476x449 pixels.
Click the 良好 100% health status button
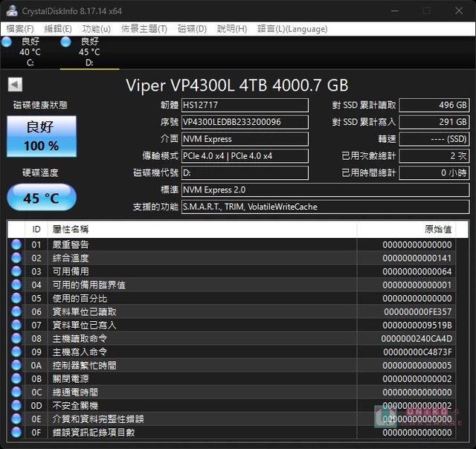42,136
